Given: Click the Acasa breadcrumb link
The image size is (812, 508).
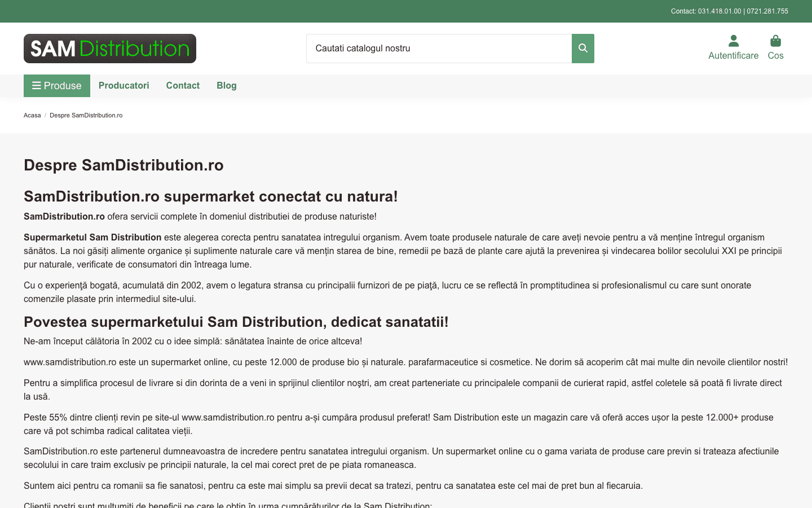Looking at the screenshot, I should [32, 115].
